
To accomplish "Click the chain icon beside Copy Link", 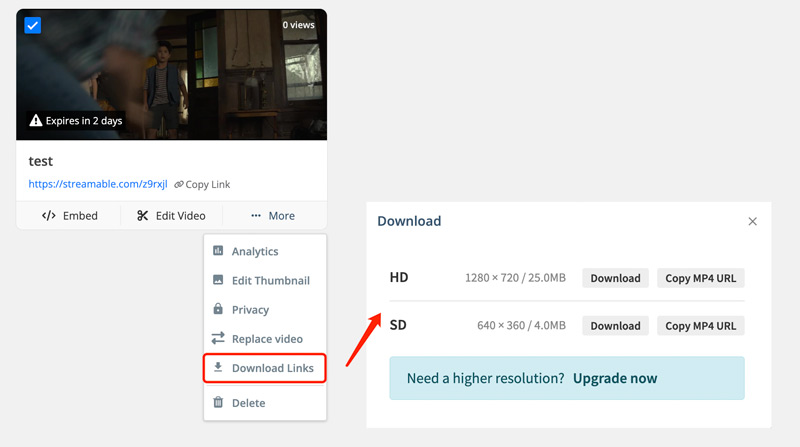I will (179, 185).
